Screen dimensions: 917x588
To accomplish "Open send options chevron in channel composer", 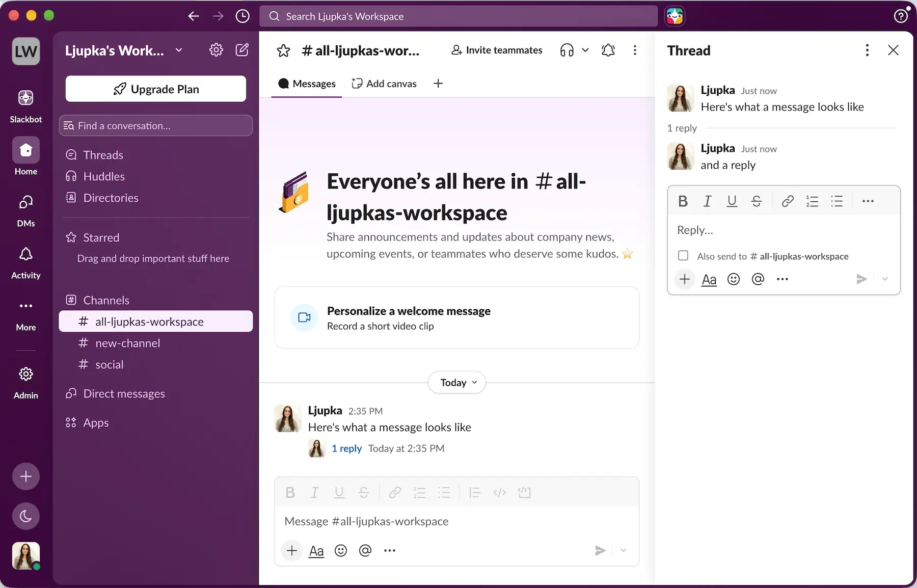I will [624, 550].
